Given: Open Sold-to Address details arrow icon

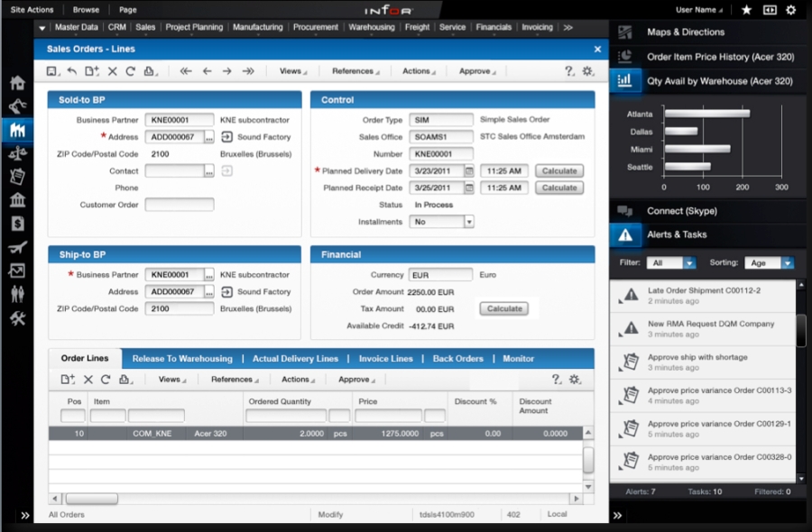Looking at the screenshot, I should pos(226,137).
